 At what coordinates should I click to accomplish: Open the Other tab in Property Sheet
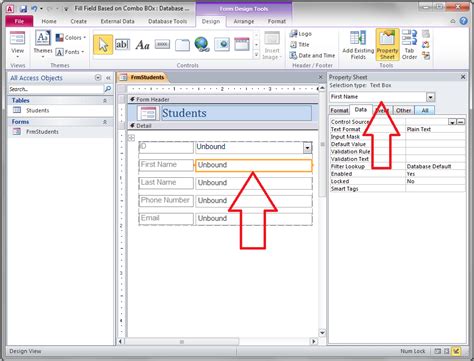(403, 110)
